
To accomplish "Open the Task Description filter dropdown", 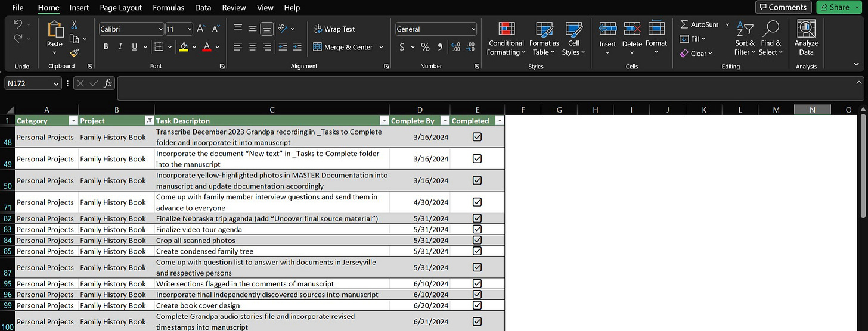I will coord(384,121).
